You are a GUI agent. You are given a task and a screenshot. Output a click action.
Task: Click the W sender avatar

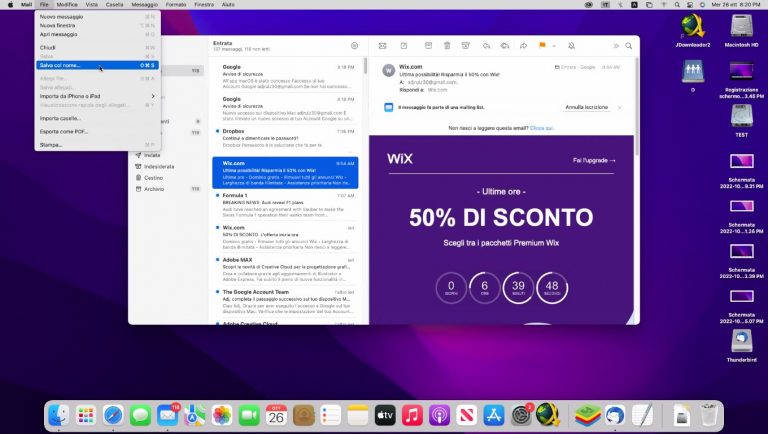(x=388, y=70)
